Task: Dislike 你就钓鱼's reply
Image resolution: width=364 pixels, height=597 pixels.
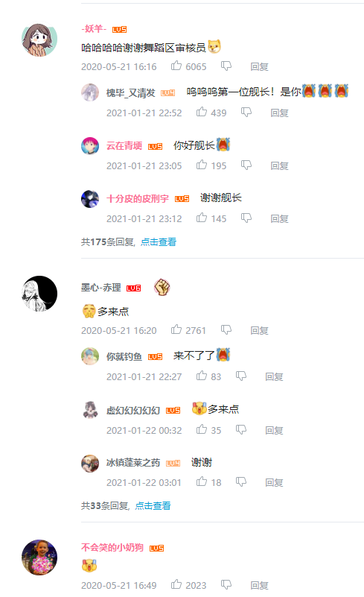Action: pyautogui.click(x=241, y=376)
